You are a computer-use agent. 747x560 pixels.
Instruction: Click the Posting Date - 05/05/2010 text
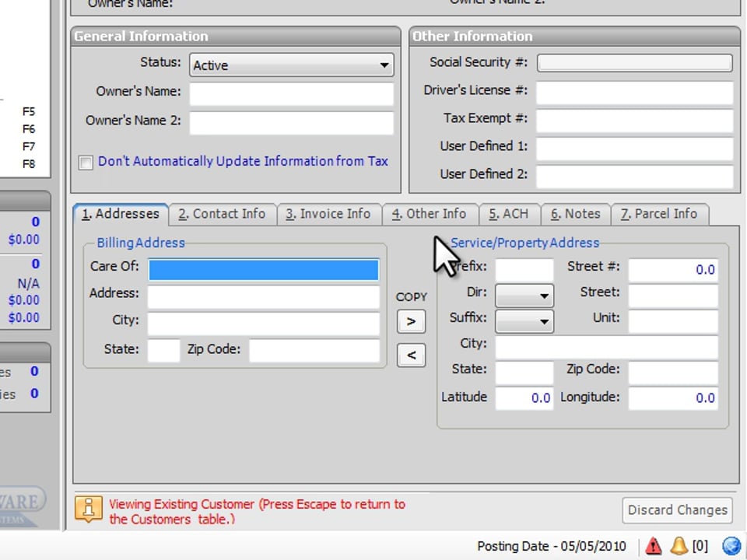coord(552,546)
